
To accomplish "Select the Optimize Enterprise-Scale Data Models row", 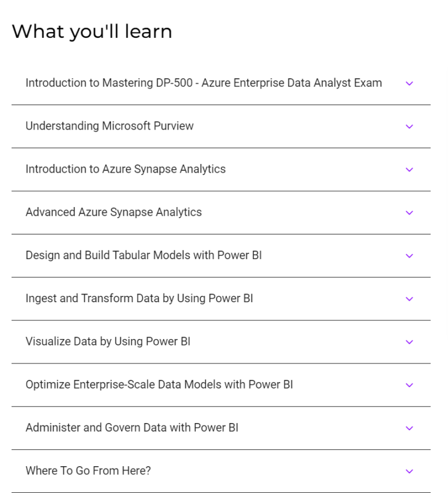I will point(159,384).
